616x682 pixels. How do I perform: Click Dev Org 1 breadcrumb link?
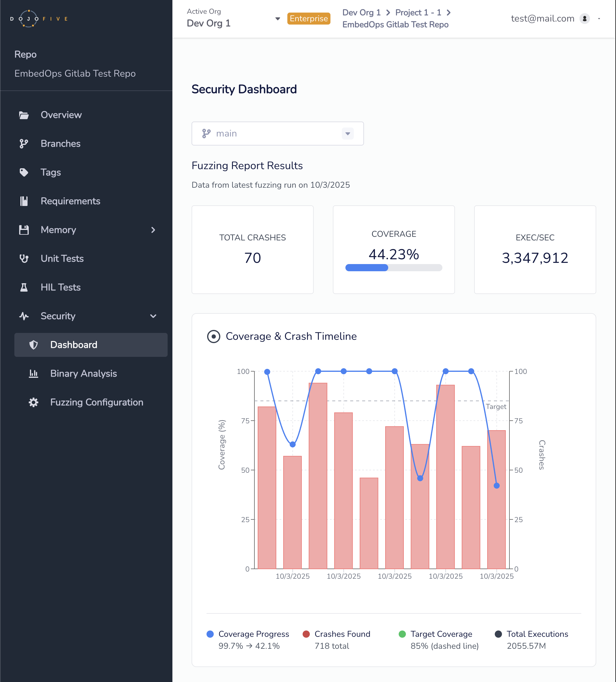(x=361, y=13)
